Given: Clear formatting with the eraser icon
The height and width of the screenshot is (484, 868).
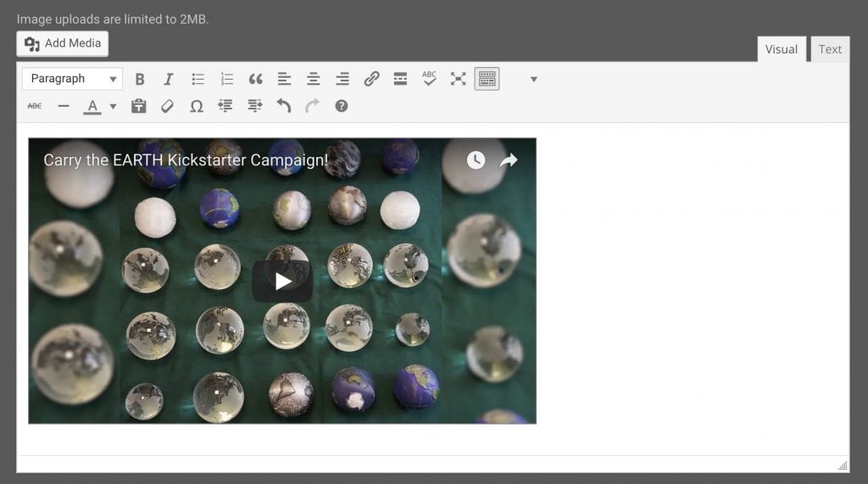Looking at the screenshot, I should (167, 106).
